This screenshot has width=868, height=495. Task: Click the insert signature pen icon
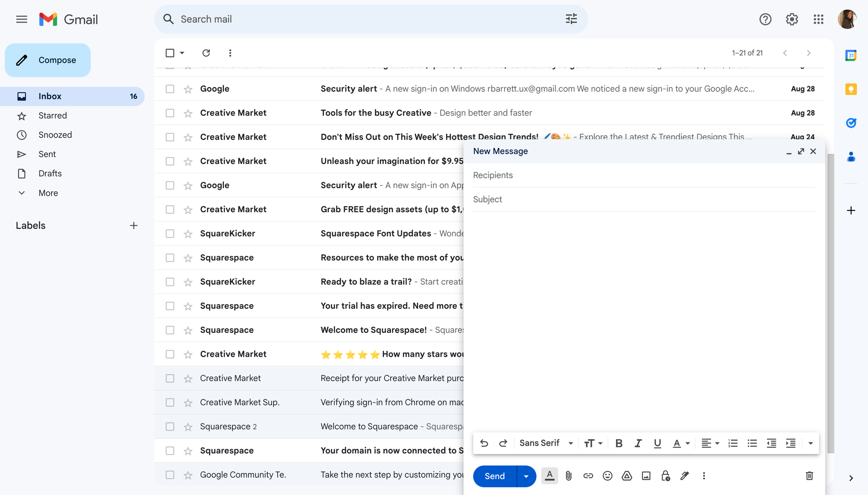coord(685,476)
